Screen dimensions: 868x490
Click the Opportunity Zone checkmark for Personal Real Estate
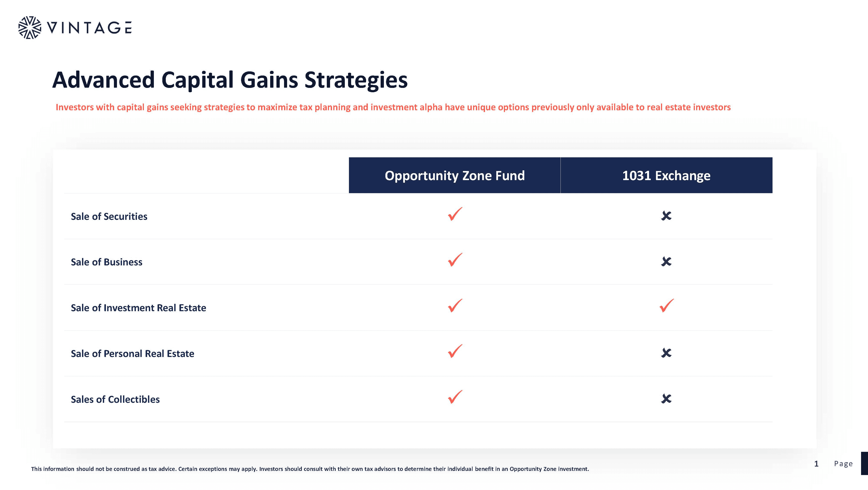tap(455, 351)
